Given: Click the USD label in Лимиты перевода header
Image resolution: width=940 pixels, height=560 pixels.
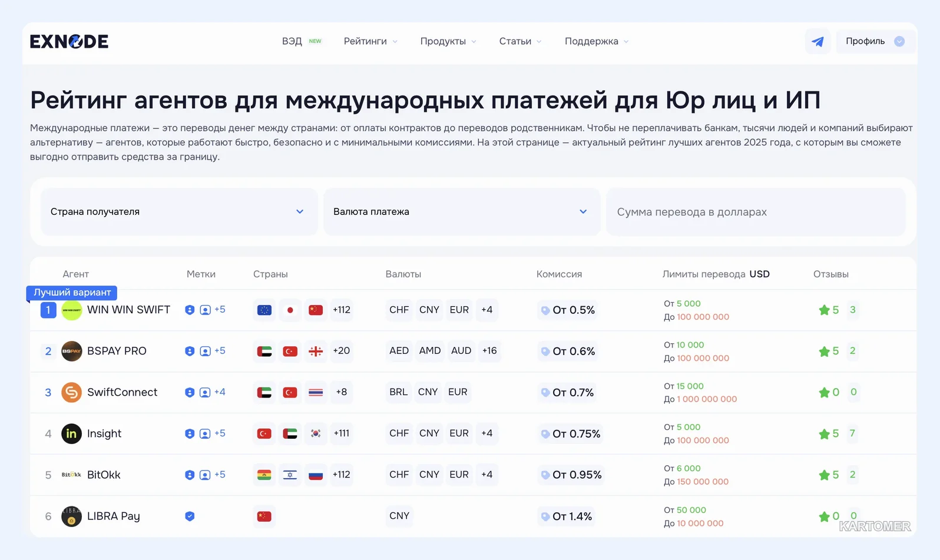Looking at the screenshot, I should coord(759,274).
